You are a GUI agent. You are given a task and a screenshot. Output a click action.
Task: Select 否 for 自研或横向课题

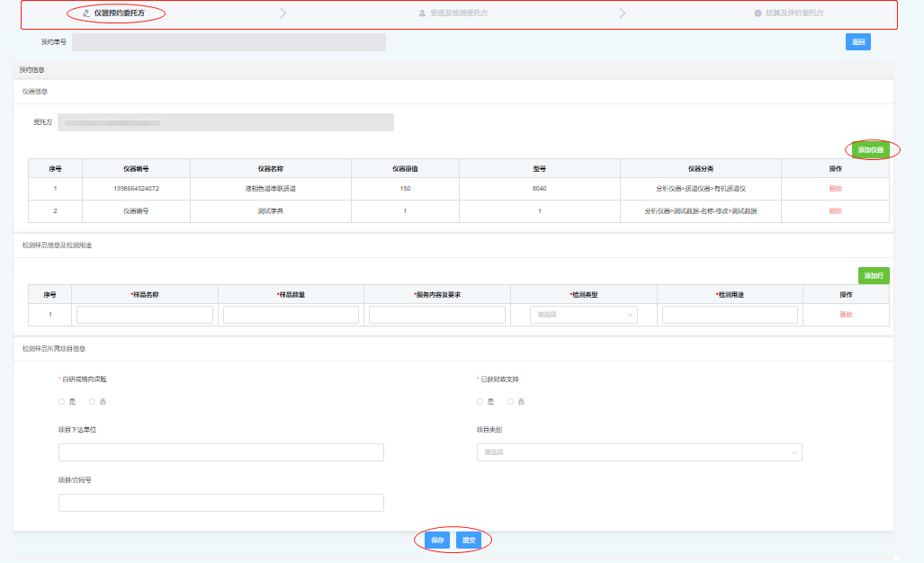pos(93,402)
